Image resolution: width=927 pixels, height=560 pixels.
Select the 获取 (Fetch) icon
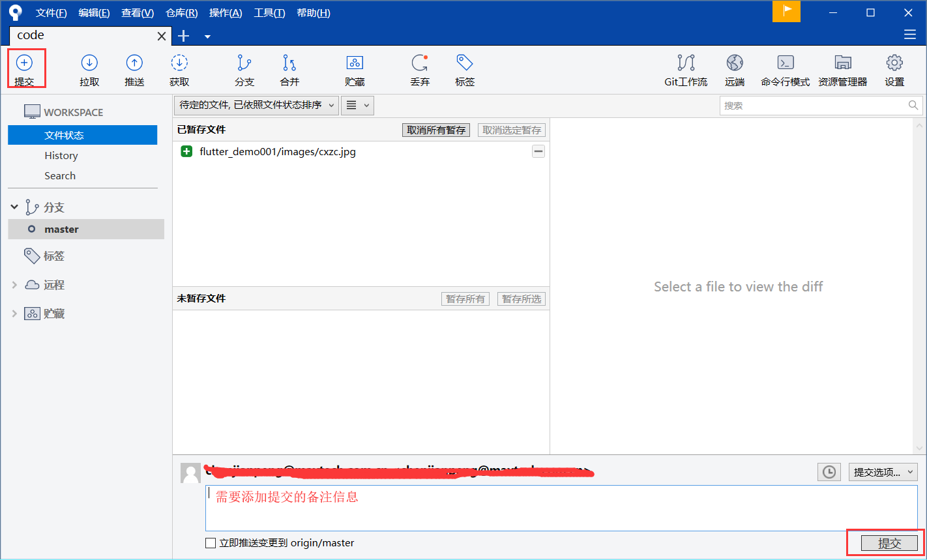point(179,68)
